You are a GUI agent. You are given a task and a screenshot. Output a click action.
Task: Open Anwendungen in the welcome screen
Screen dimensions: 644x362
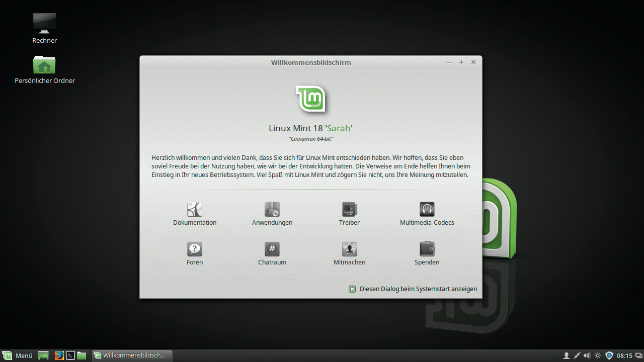coord(272,209)
